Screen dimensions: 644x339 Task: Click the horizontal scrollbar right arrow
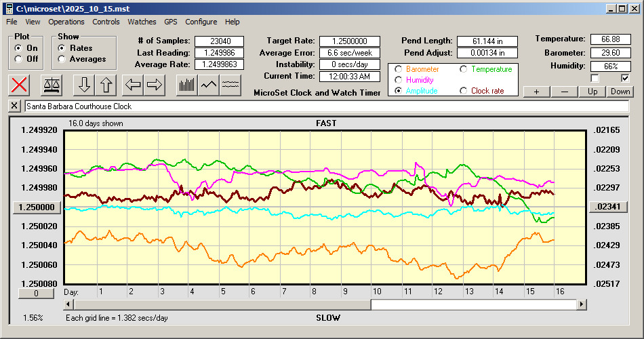pyautogui.click(x=582, y=305)
